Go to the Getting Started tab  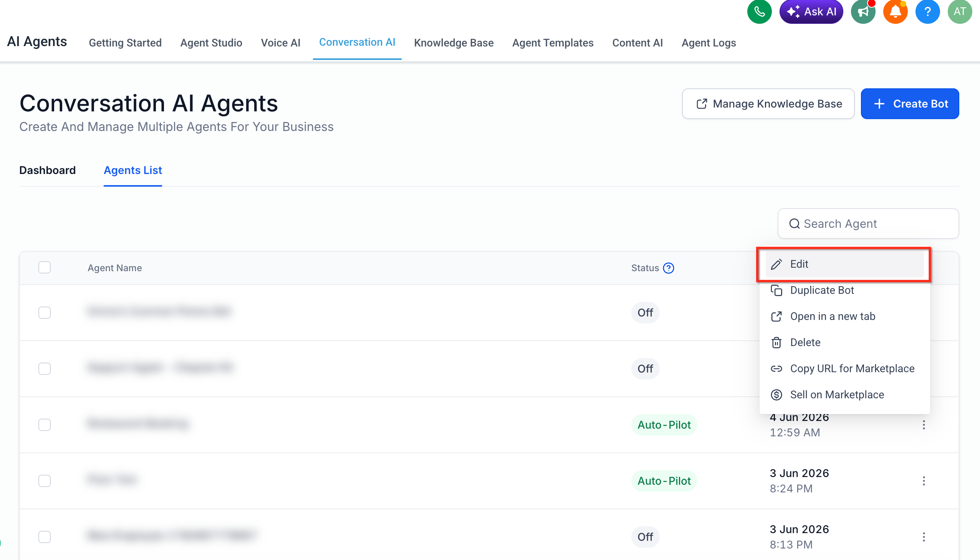click(x=125, y=43)
